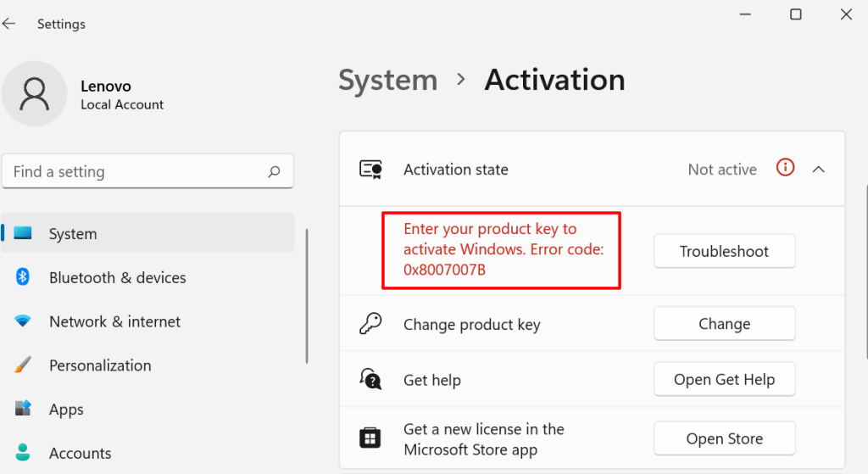This screenshot has width=868, height=474.
Task: Click the System breadcrumb link
Action: click(387, 80)
